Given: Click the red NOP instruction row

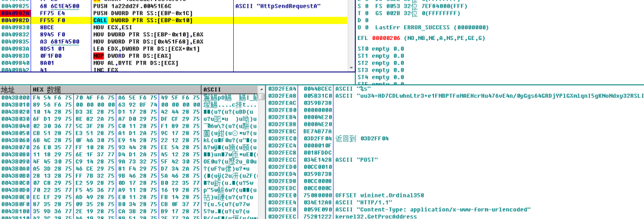Looking at the screenshot, I should pyautogui.click(x=174, y=56).
